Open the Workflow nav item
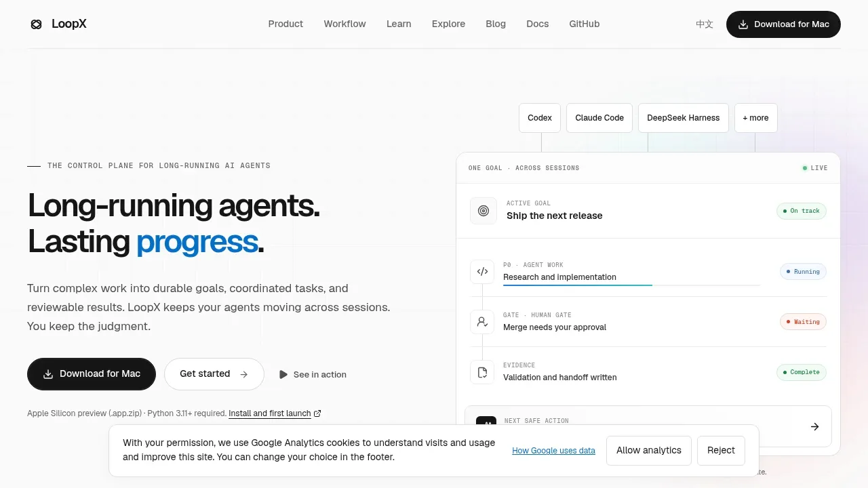Screen dimensions: 868x488 [344, 24]
